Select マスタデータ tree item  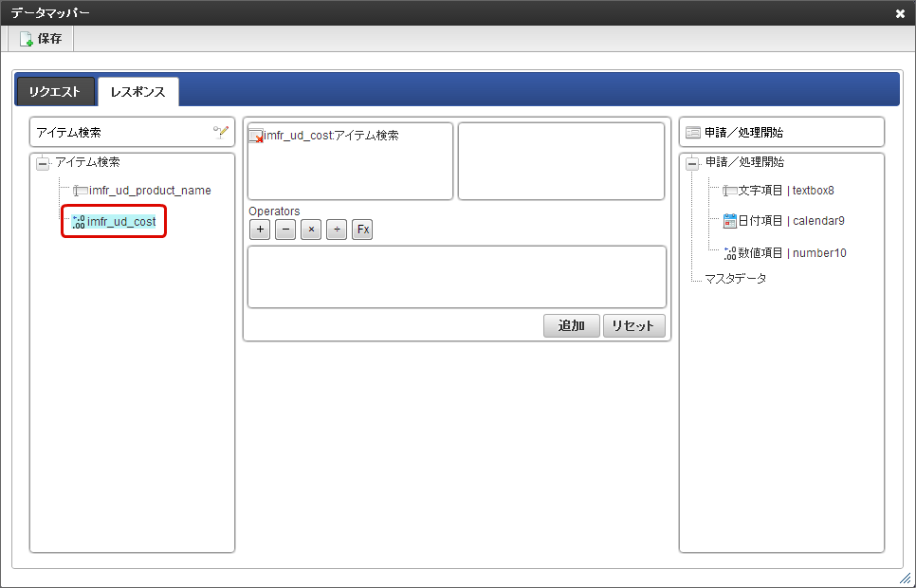point(735,278)
